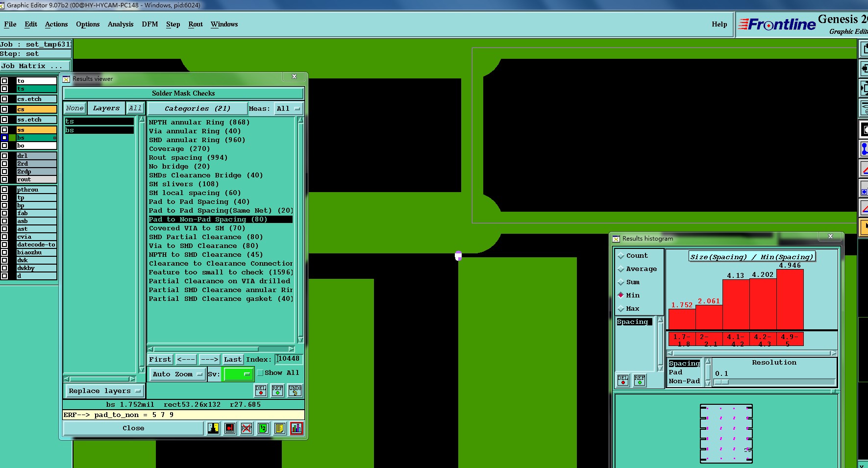Click the white-circle-on-black icon on right toolbar
The height and width of the screenshot is (468, 868).
pos(864,129)
